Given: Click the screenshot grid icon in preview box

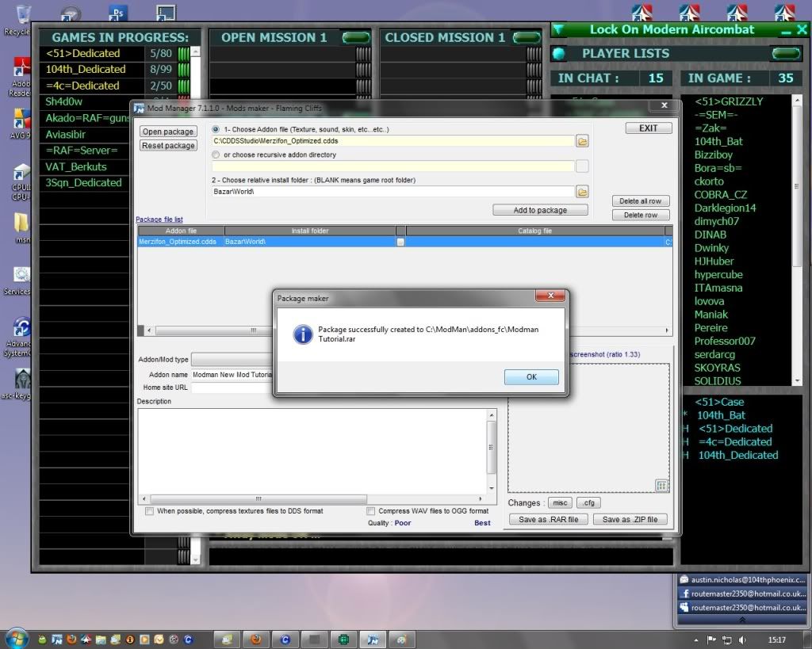Looking at the screenshot, I should pyautogui.click(x=662, y=485).
